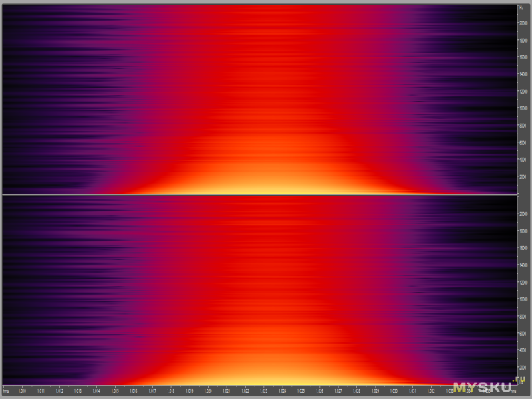Click the 1.023 mark on the time ruler
The image size is (532, 399).
coord(264,391)
